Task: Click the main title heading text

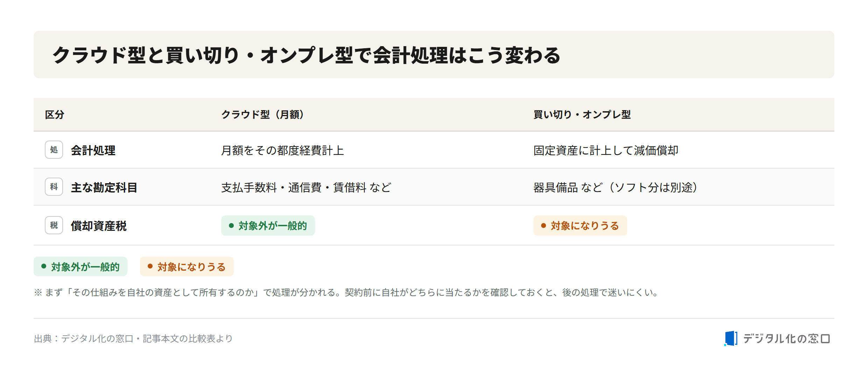Action: (x=307, y=55)
